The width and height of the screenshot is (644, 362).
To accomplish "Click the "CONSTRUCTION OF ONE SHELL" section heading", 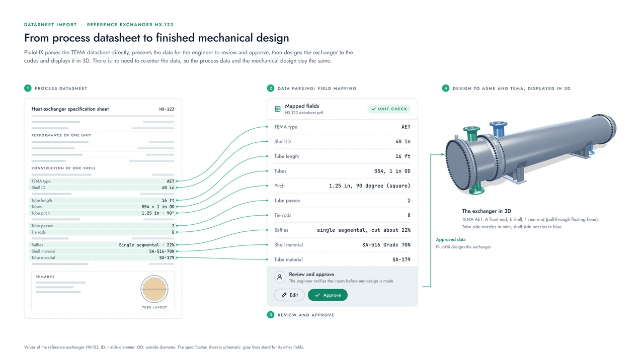I will tap(63, 168).
